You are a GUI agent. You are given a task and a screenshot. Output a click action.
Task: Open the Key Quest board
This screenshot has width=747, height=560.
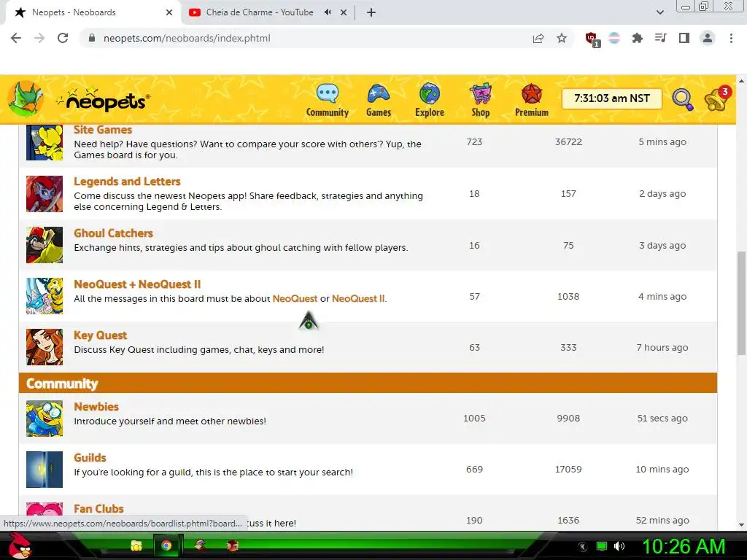coord(101,335)
